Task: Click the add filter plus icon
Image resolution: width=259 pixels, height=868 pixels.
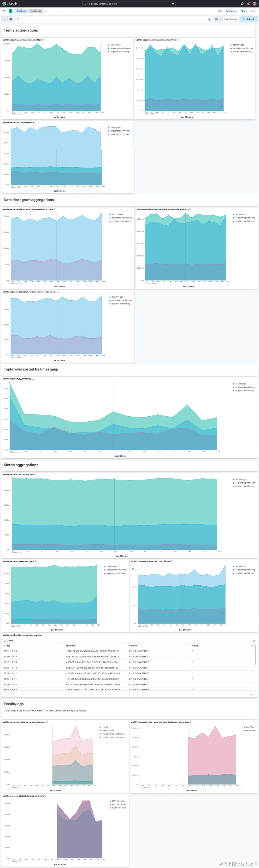Action: pyautogui.click(x=10, y=19)
